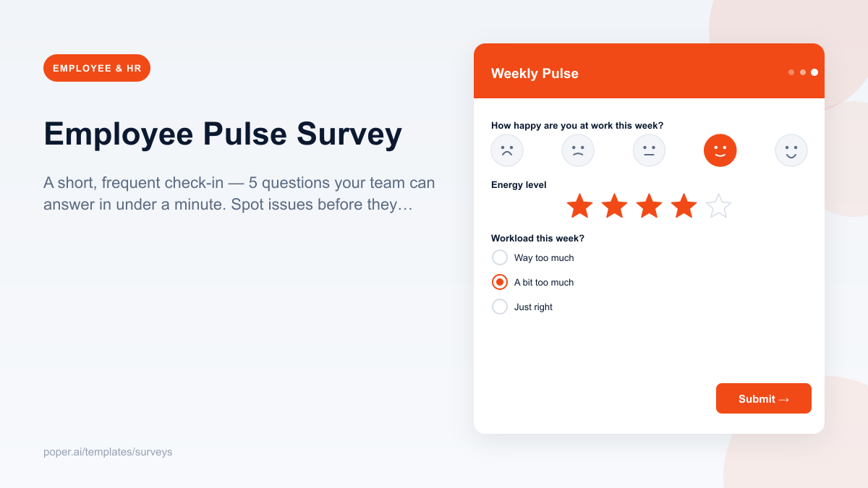
Task: Click the empty fifth star
Action: pos(718,205)
